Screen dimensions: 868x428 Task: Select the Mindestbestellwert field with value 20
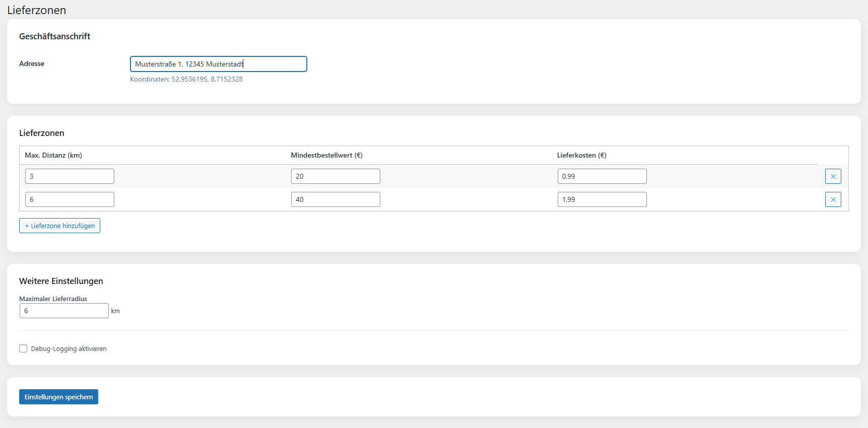pos(336,176)
